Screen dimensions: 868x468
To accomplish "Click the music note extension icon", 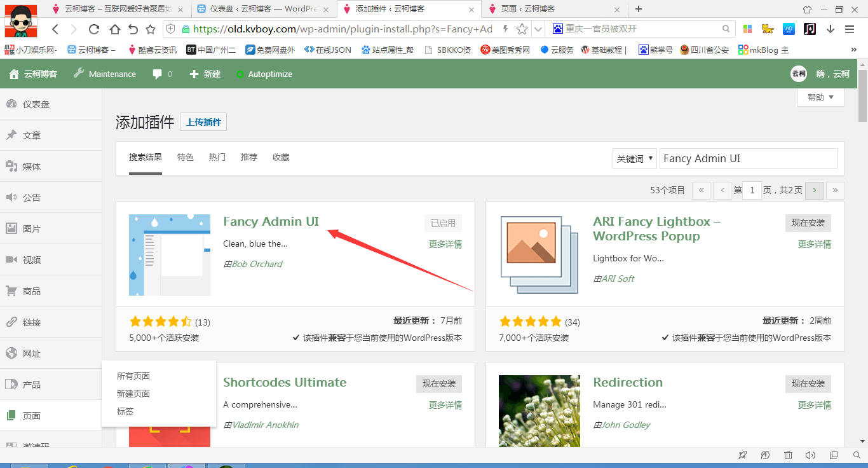I will tap(810, 29).
